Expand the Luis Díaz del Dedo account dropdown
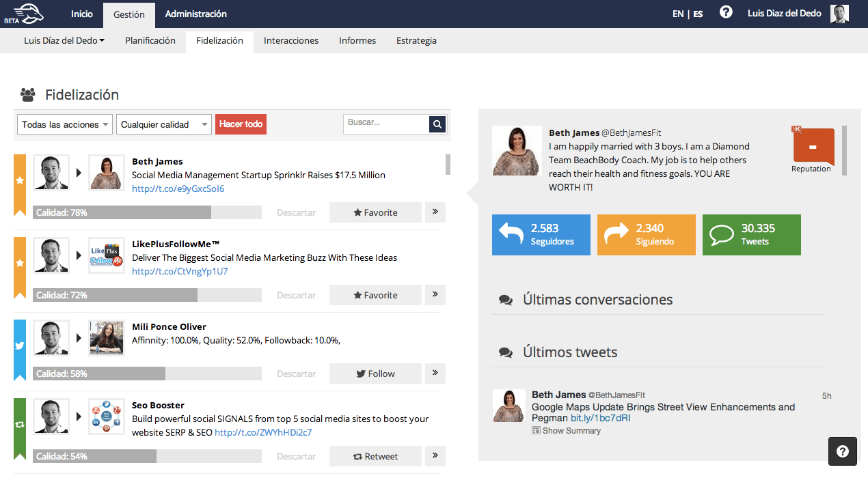Screen dimensions: 868x478 coord(64,40)
